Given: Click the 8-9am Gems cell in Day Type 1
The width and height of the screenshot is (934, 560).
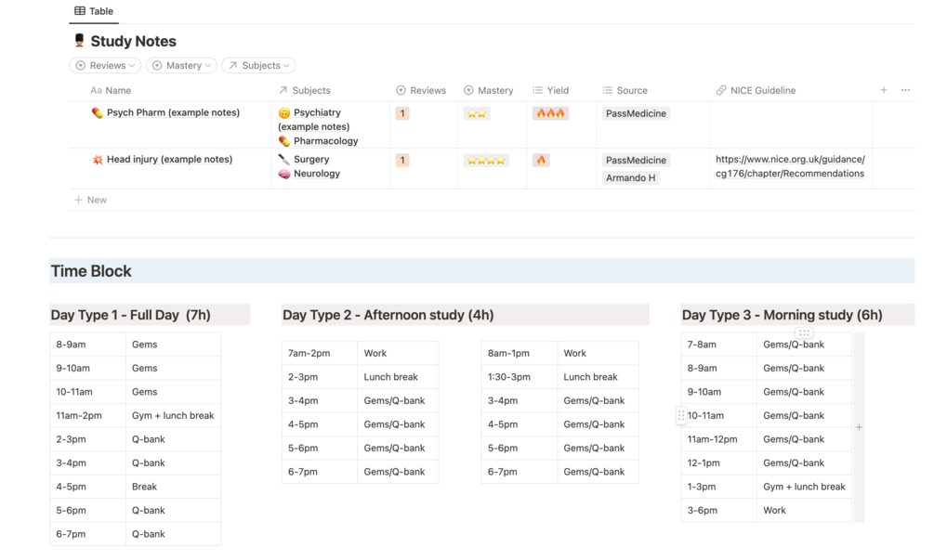Looking at the screenshot, I should point(173,345).
